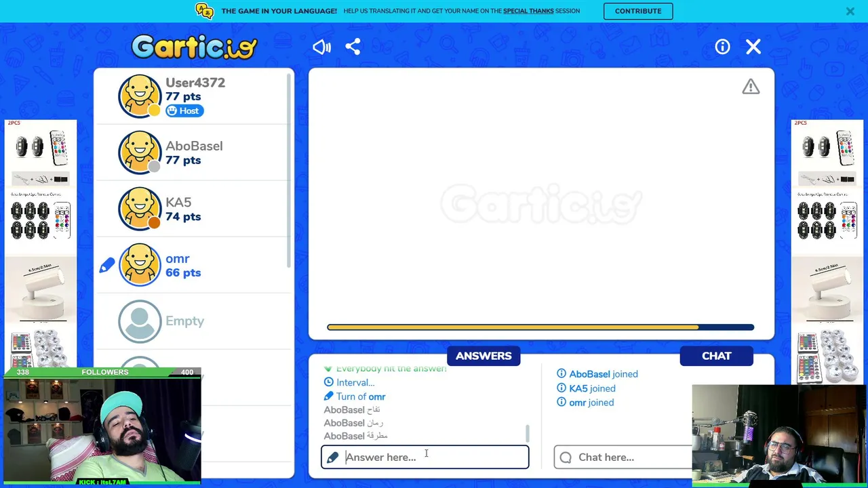
Task: Click the Host badge under User4372
Action: click(x=184, y=110)
